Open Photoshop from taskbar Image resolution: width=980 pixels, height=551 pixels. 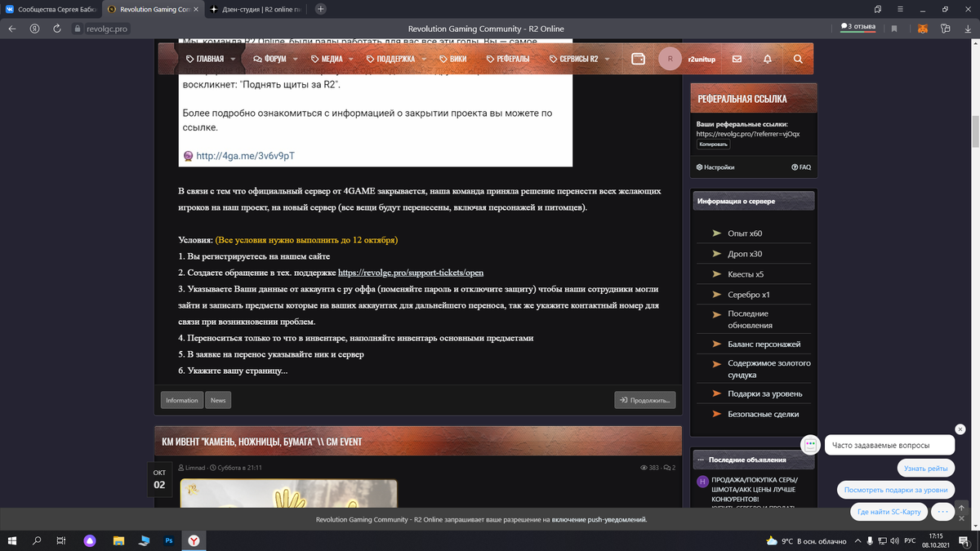pyautogui.click(x=169, y=540)
